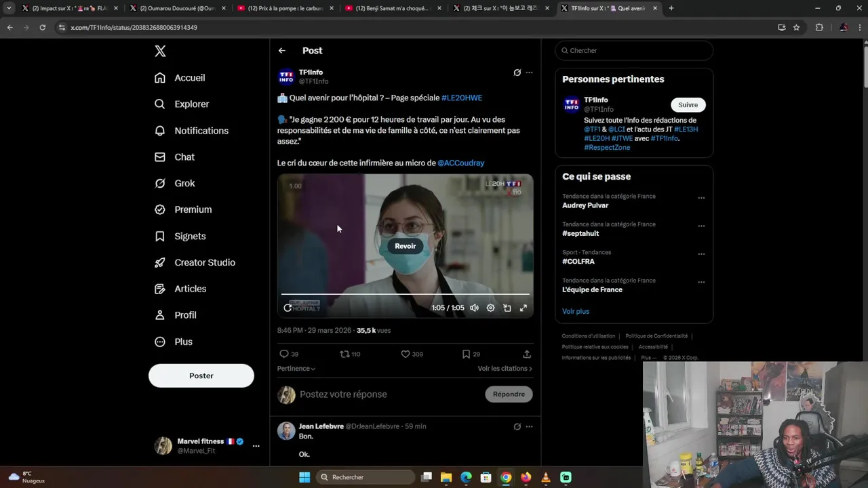
Task: Click Grok icon on Jean Lefebvre reply
Action: [517, 427]
